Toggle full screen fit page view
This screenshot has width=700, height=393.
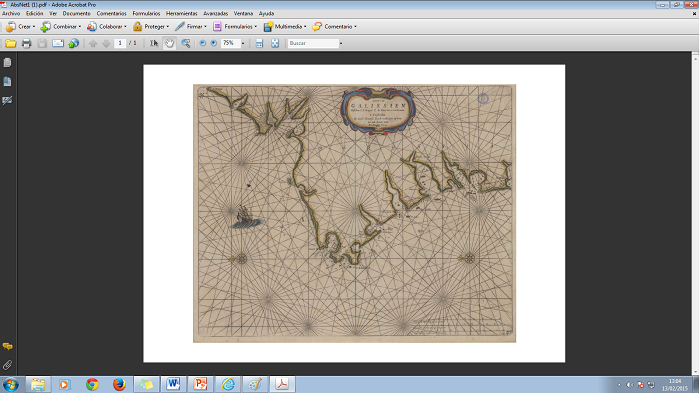click(x=275, y=43)
